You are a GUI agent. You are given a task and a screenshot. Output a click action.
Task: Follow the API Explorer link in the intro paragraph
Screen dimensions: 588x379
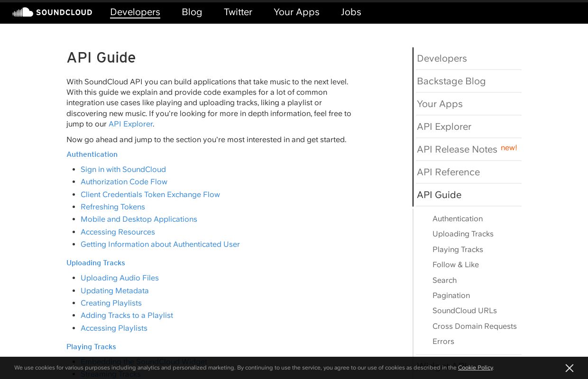[x=130, y=124]
